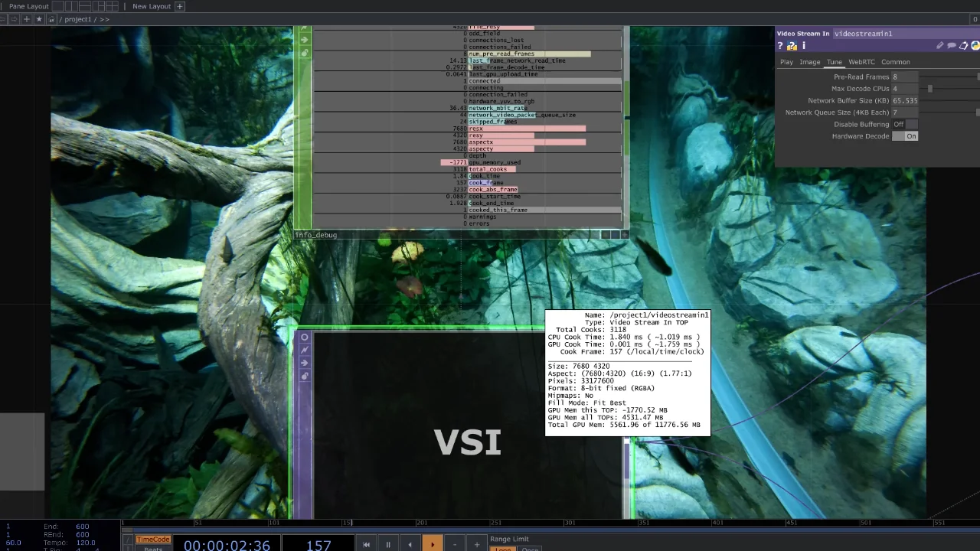Click Hardware Decode parameter label
This screenshot has height=551, width=980.
(x=861, y=136)
